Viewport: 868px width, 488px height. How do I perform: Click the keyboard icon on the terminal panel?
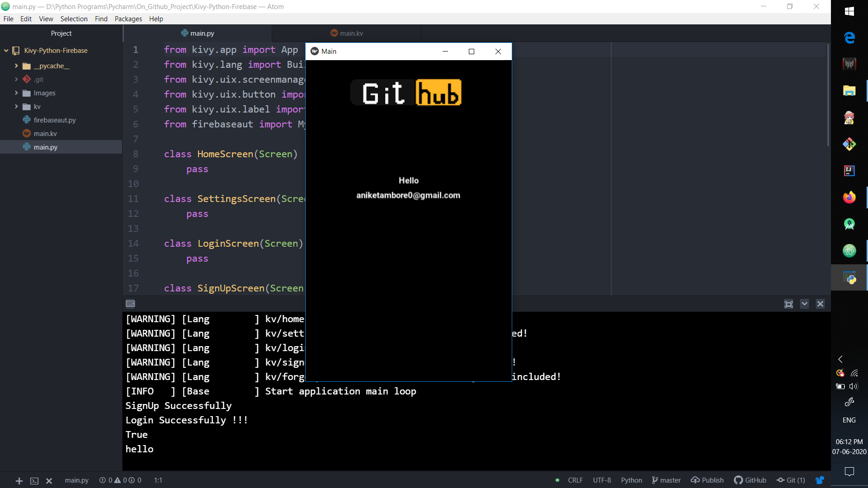pyautogui.click(x=130, y=304)
